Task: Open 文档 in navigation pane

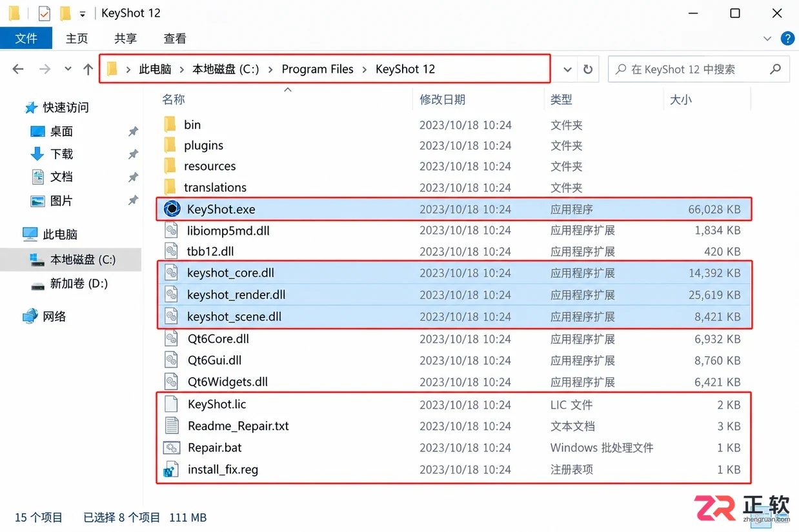Action: tap(61, 176)
